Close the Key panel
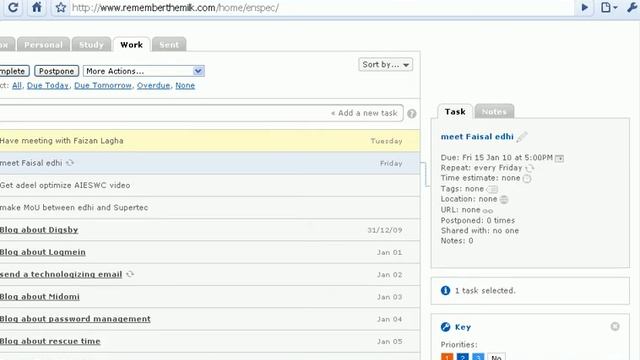Viewport: 640px width, 360px height. coord(615,327)
